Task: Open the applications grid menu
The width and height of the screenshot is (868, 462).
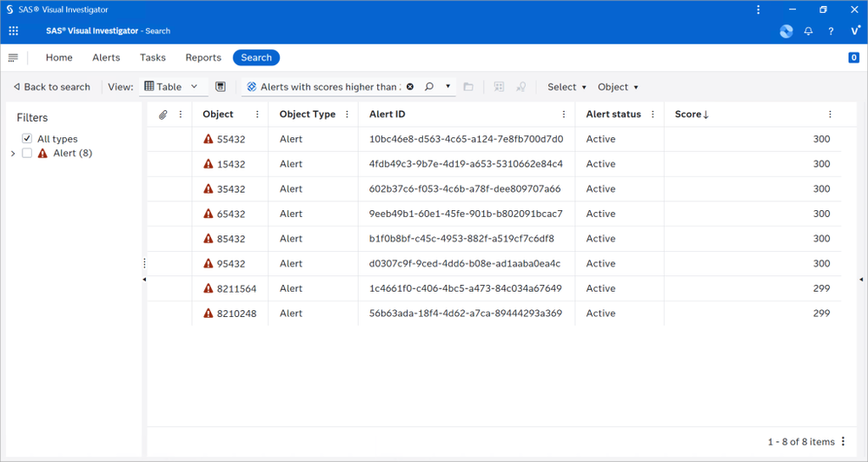Action: pyautogui.click(x=13, y=31)
